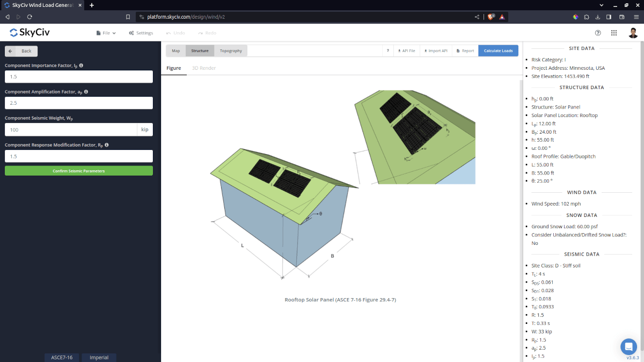Click the user profile avatar

point(633,32)
